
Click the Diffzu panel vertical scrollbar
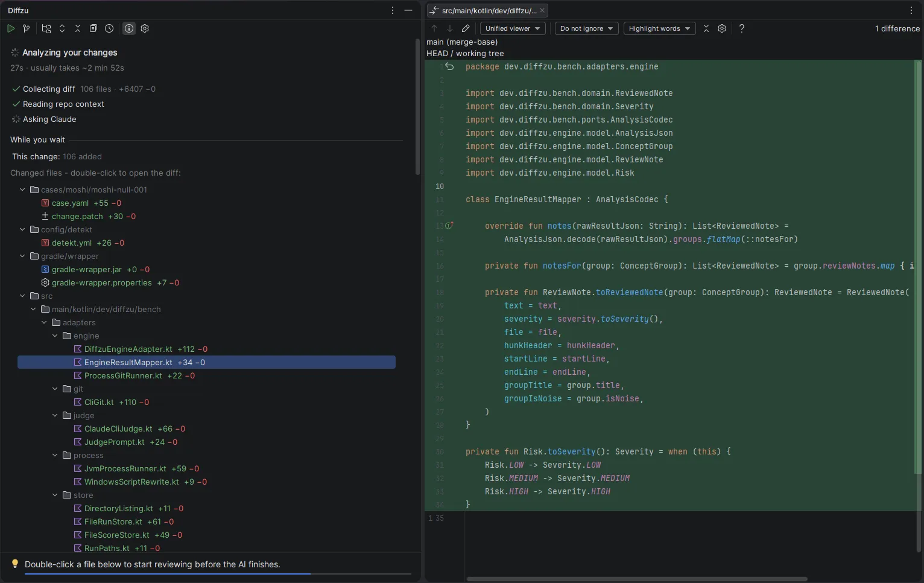coord(417,107)
